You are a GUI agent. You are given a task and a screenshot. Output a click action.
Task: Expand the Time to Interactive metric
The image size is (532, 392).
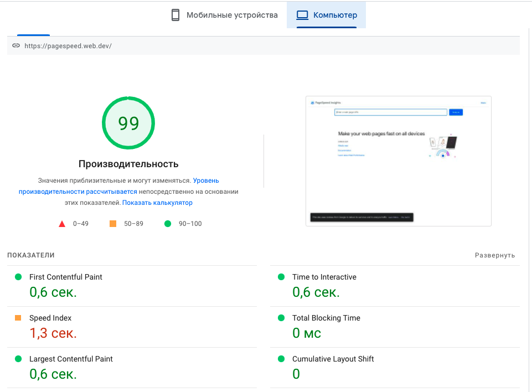[x=324, y=277]
